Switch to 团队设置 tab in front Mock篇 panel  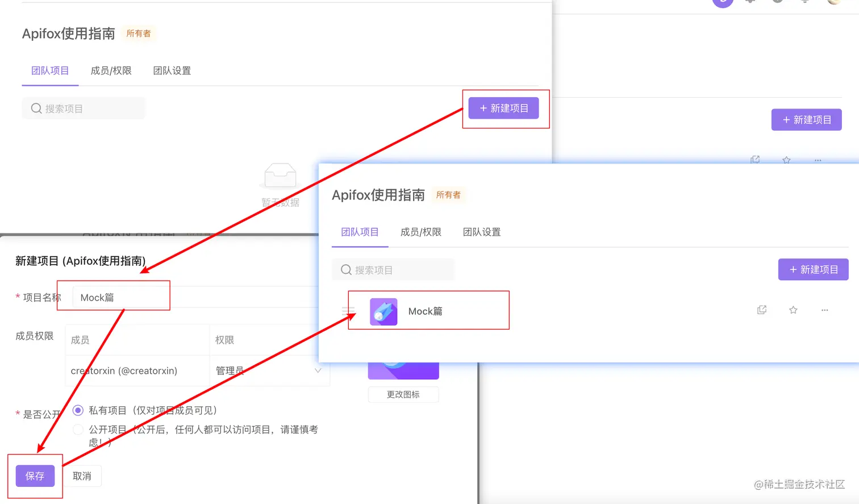pyautogui.click(x=482, y=232)
